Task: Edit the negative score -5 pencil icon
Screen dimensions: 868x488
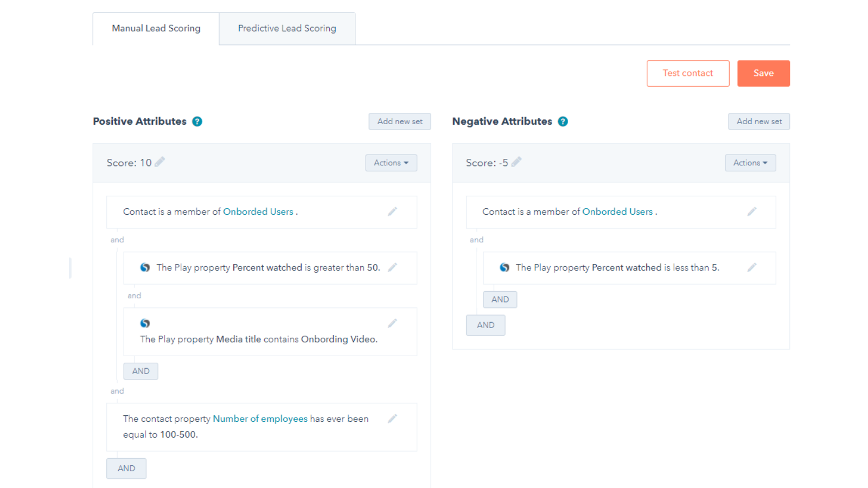Action: 516,162
